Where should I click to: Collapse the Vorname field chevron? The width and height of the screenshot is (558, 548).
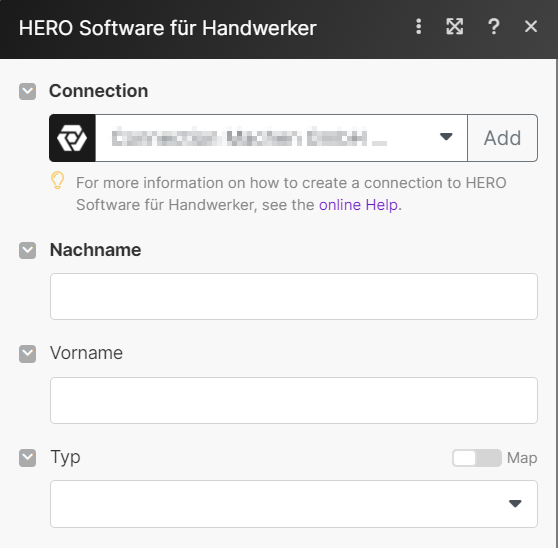click(27, 354)
